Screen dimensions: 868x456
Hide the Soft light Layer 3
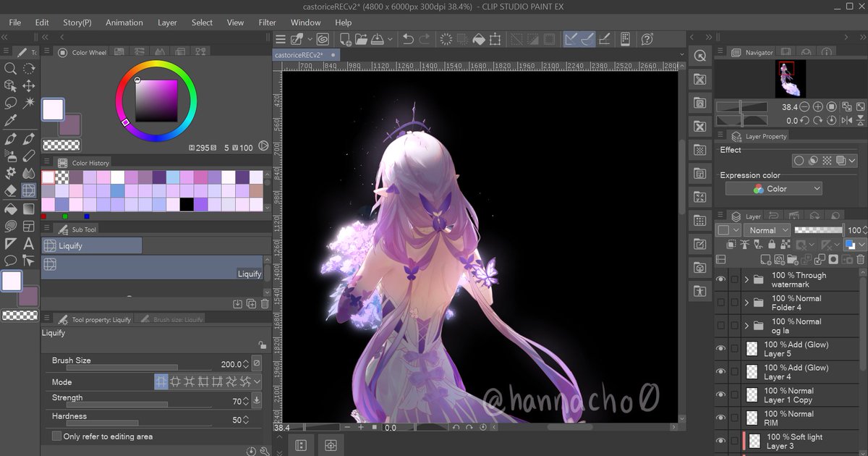pyautogui.click(x=720, y=442)
